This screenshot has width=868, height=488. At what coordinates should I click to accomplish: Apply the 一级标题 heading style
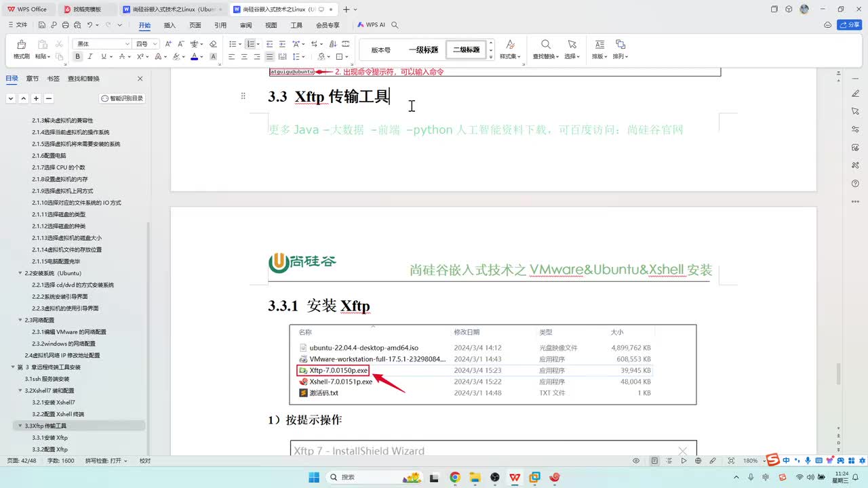click(423, 49)
